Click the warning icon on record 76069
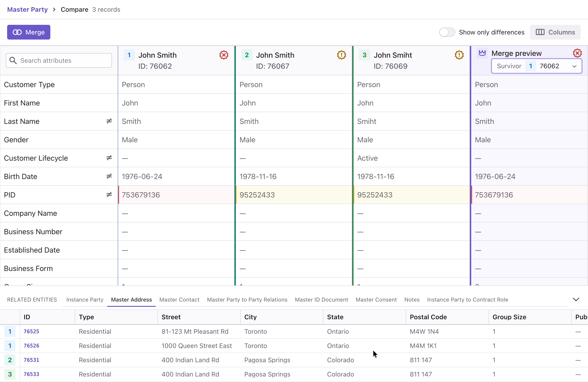 pos(459,55)
